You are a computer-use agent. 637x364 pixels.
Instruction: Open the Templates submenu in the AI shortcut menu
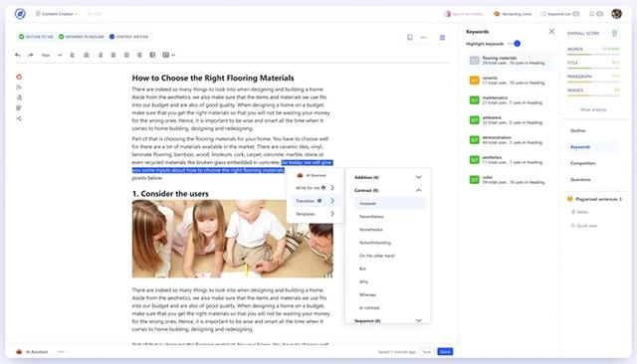(x=315, y=214)
